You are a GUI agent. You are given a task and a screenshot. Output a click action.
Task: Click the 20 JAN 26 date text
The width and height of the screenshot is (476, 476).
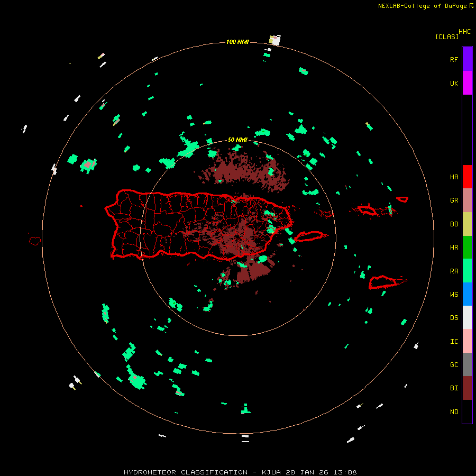click(x=308, y=472)
